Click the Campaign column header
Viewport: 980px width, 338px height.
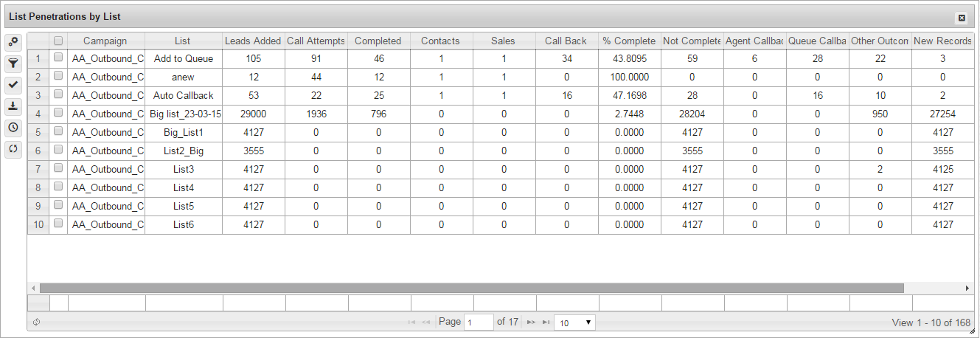point(105,41)
